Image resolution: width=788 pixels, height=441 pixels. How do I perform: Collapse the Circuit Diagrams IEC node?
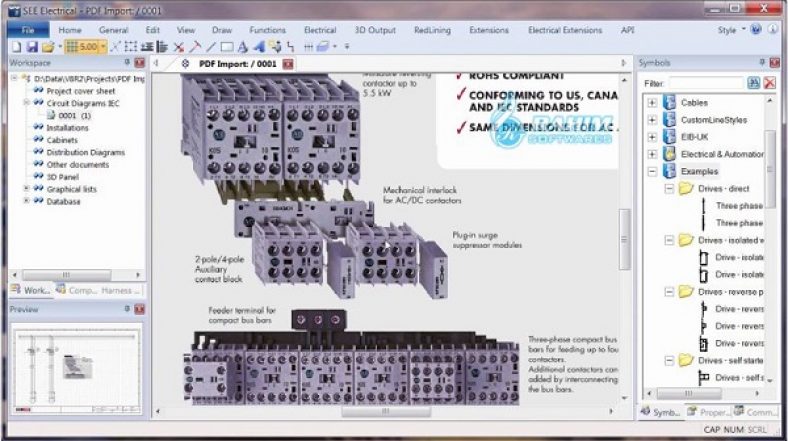coord(26,102)
